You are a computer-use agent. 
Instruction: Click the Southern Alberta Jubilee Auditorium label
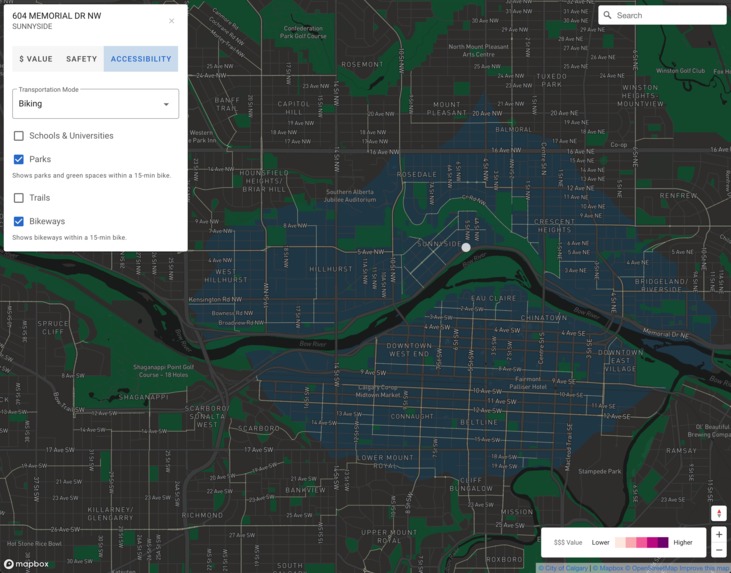[350, 196]
